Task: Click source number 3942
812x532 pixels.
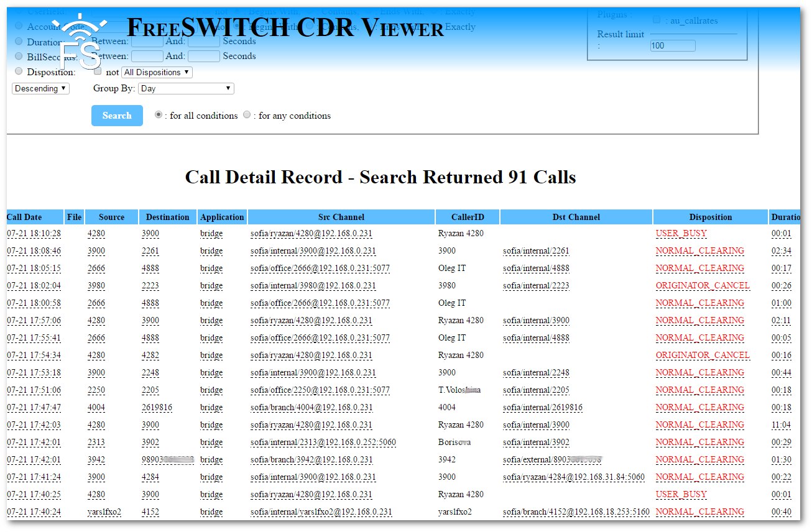Action: pyautogui.click(x=96, y=460)
